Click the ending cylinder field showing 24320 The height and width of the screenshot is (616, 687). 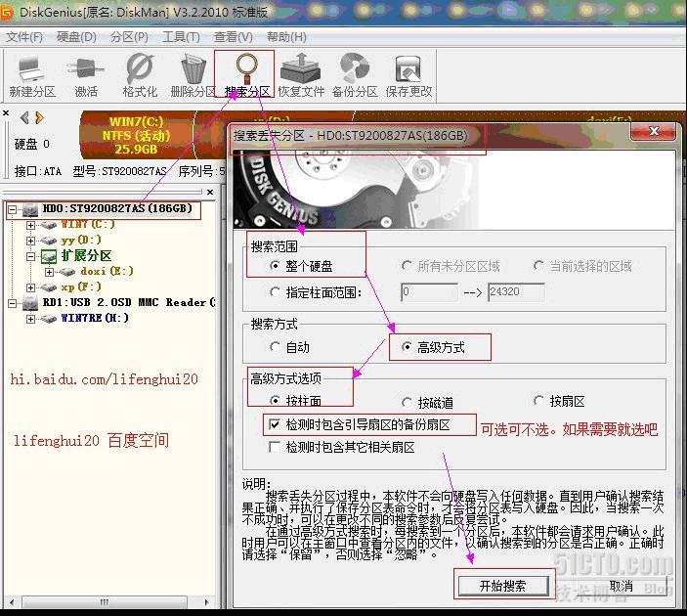click(516, 292)
